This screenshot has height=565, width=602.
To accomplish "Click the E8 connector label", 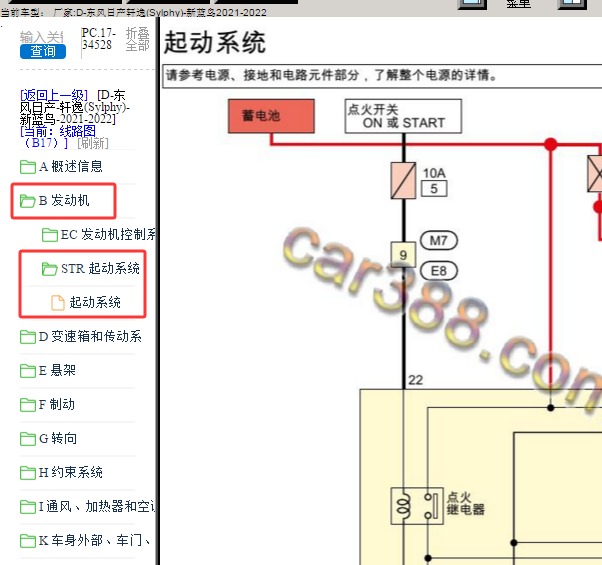I will [438, 271].
